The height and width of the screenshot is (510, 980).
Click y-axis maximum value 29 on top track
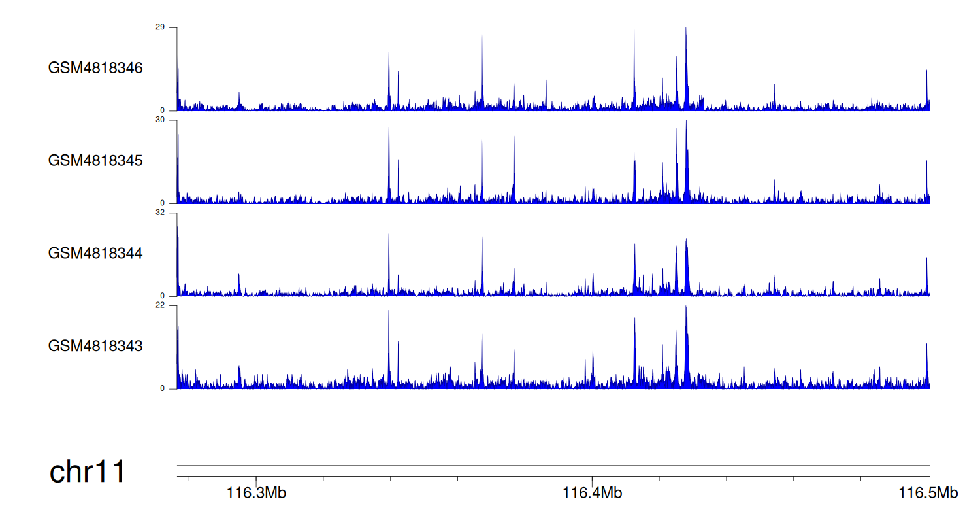tap(159, 27)
